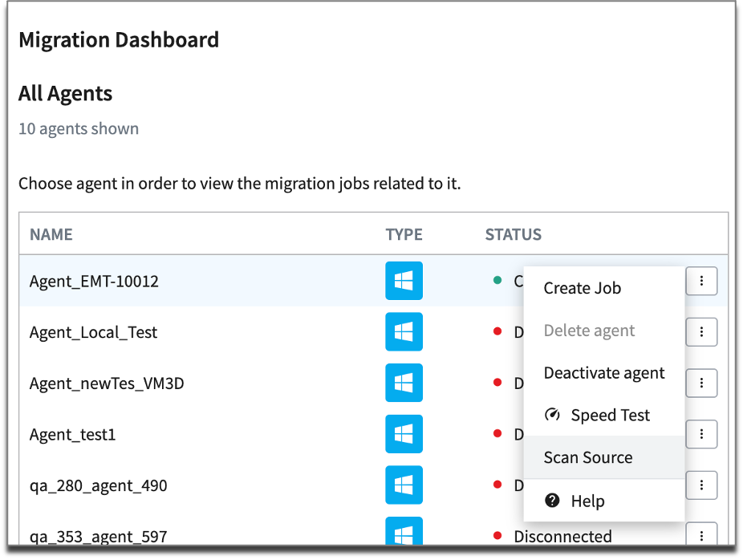Click Windows type icon for Agent_EMT-10012

(404, 281)
